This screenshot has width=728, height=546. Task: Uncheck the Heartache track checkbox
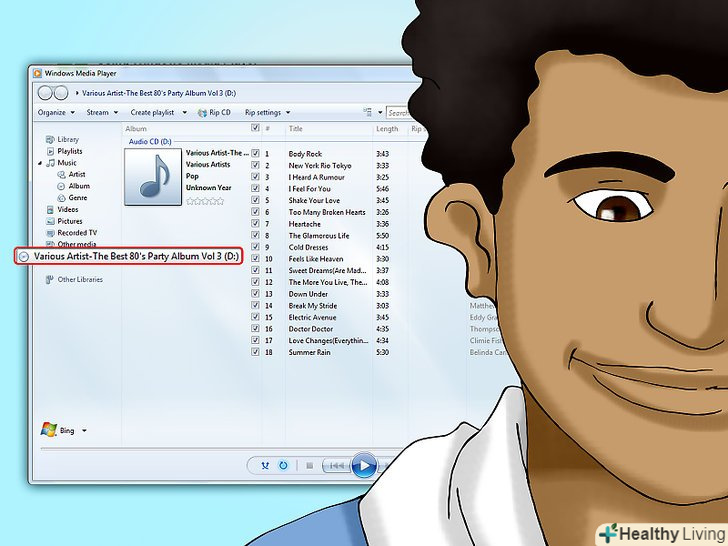[x=255, y=223]
